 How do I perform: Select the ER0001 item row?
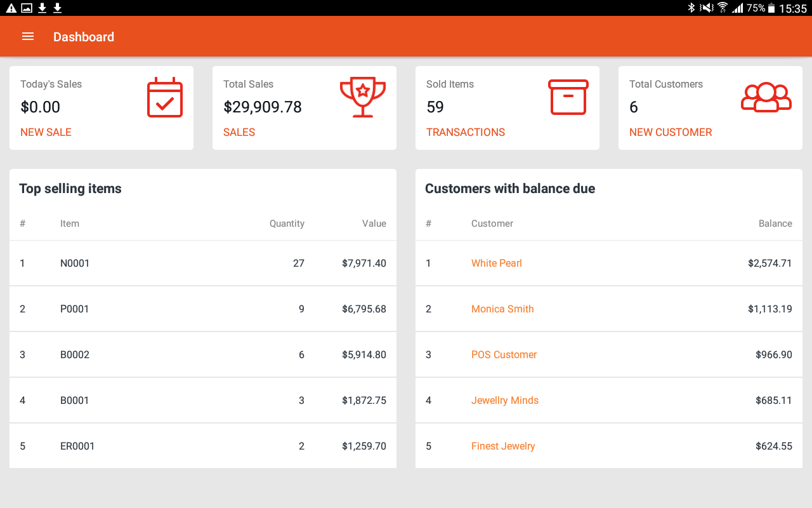(x=203, y=446)
